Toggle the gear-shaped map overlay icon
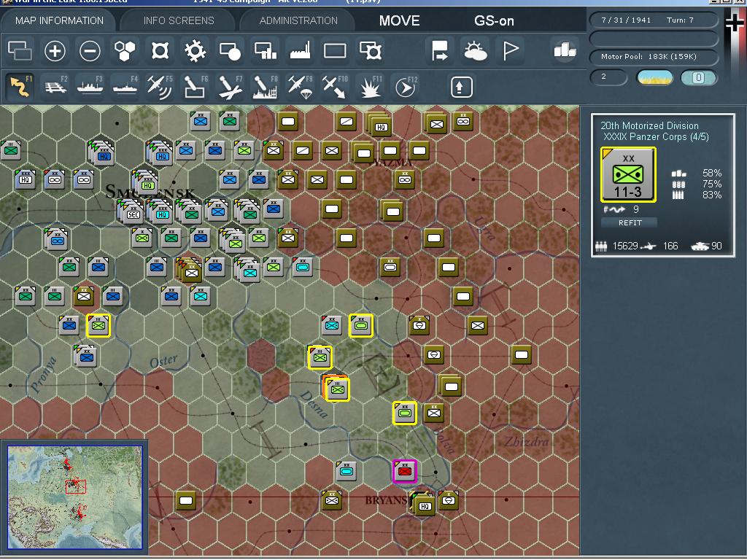This screenshot has height=560, width=747. point(196,50)
